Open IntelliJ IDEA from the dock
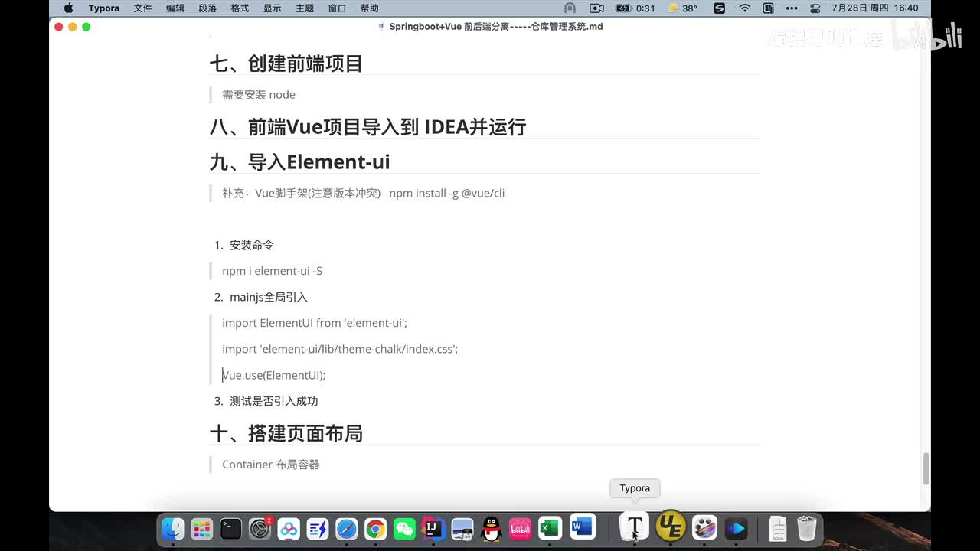 (433, 528)
